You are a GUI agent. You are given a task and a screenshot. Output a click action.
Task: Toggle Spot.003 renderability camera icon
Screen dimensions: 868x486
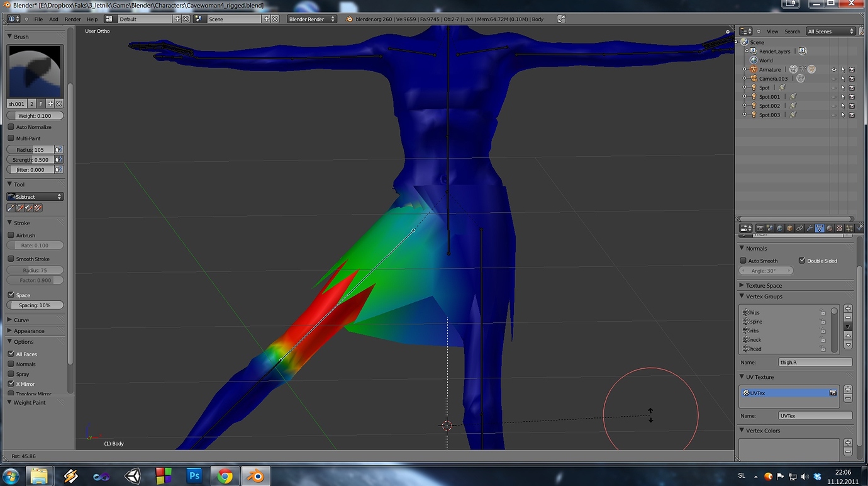[x=852, y=115]
